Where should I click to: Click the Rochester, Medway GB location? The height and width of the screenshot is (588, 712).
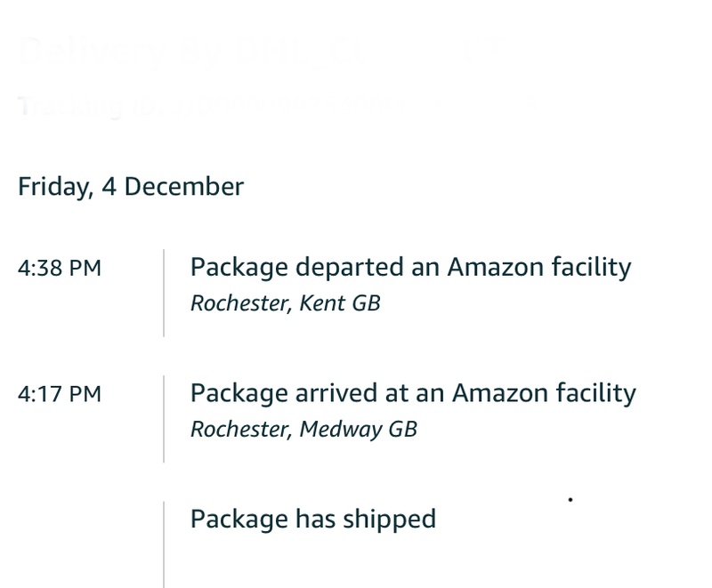pos(303,430)
